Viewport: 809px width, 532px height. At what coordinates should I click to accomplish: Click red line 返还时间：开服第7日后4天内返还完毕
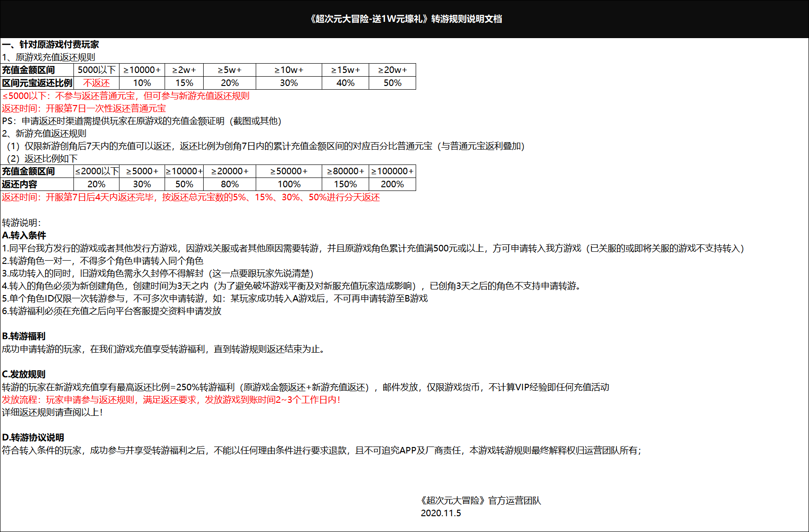pos(191,197)
